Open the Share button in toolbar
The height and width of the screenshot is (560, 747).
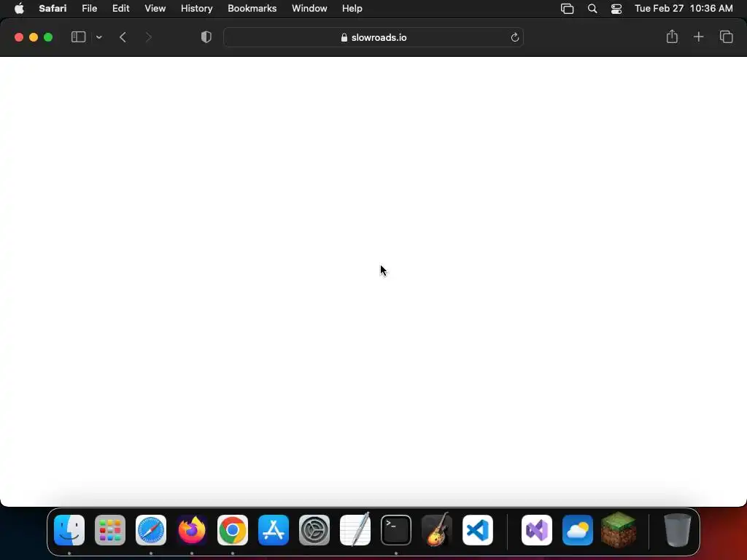click(x=672, y=36)
